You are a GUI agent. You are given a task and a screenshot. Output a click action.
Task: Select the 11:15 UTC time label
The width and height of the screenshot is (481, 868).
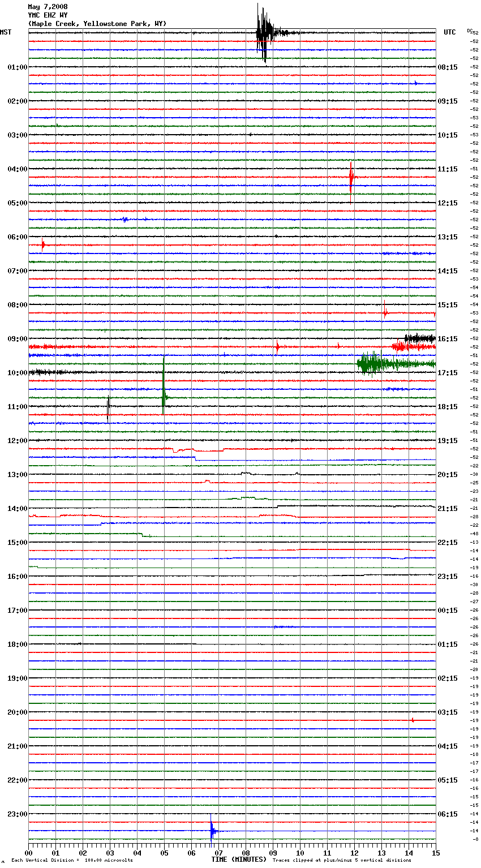coord(448,169)
